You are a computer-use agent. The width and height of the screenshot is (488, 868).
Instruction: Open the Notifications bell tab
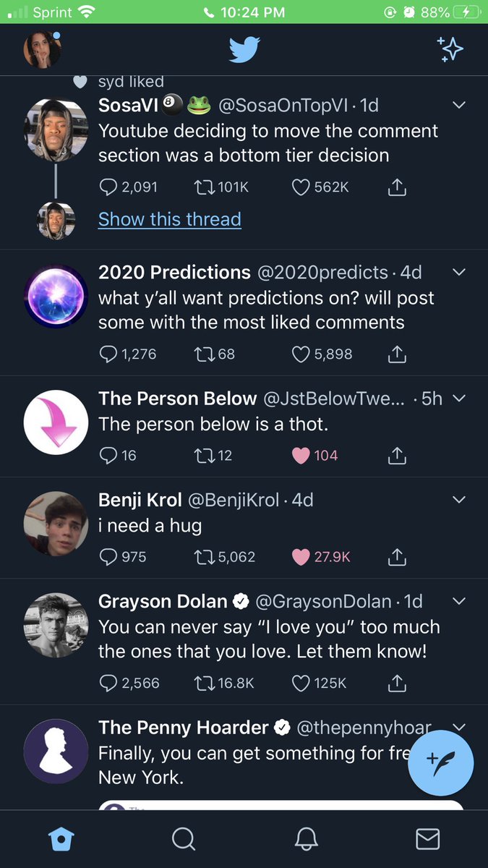tap(307, 839)
